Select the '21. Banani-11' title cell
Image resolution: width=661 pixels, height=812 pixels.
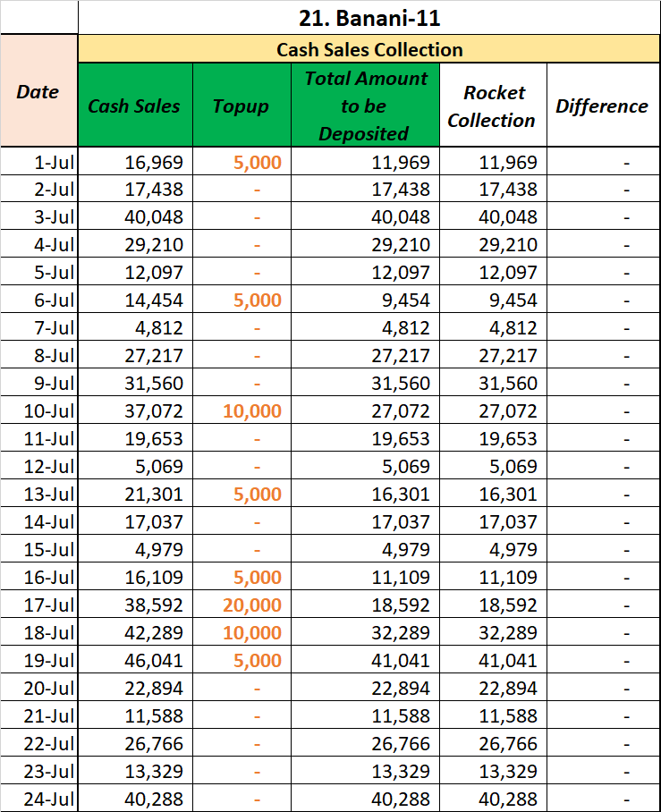coord(369,18)
